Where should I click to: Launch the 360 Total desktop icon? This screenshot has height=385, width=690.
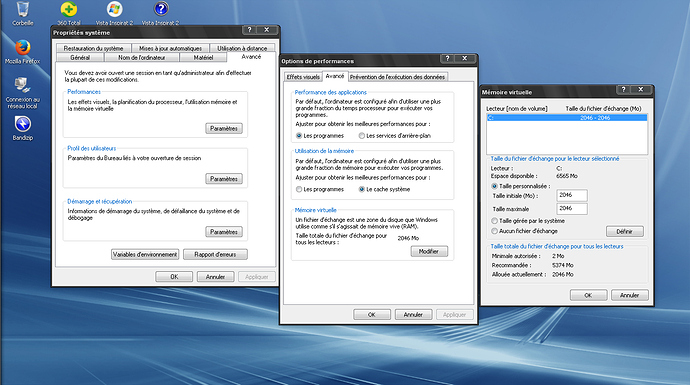click(69, 13)
